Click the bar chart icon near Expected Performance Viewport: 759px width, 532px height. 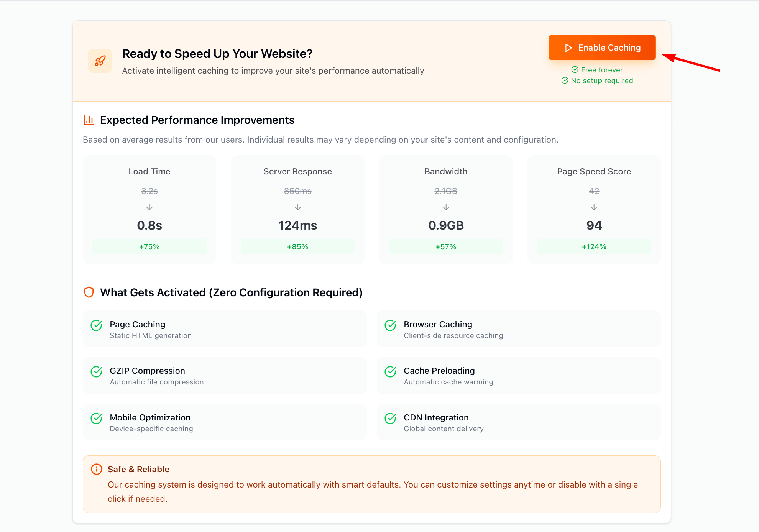pos(89,120)
